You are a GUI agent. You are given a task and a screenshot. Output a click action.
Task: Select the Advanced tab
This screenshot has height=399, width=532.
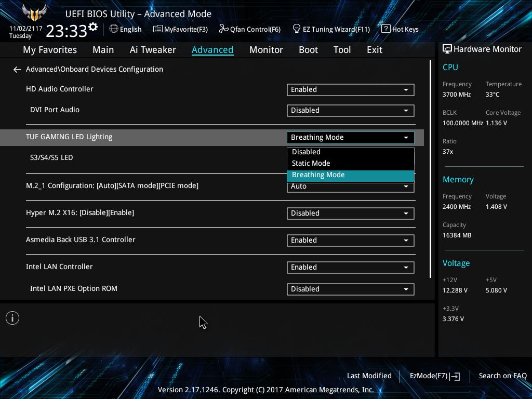tap(212, 50)
